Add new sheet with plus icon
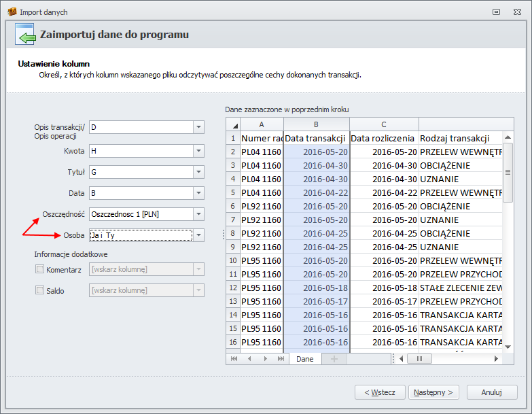Viewport: 532px width, 414px height. coord(334,358)
